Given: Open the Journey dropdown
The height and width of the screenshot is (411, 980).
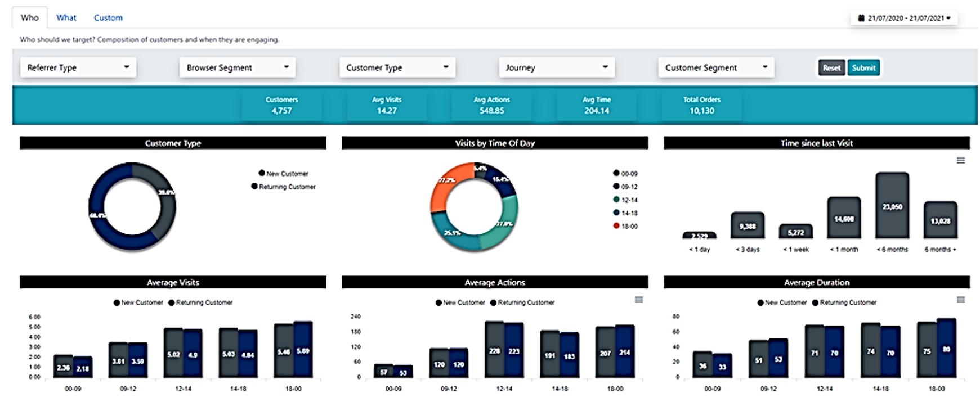Looking at the screenshot, I should [x=557, y=67].
